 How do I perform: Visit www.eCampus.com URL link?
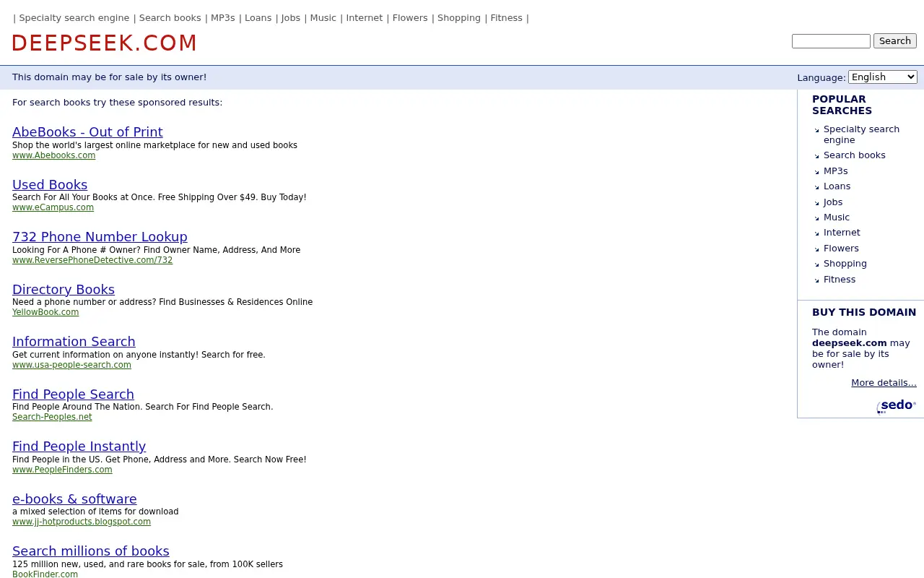click(53, 207)
